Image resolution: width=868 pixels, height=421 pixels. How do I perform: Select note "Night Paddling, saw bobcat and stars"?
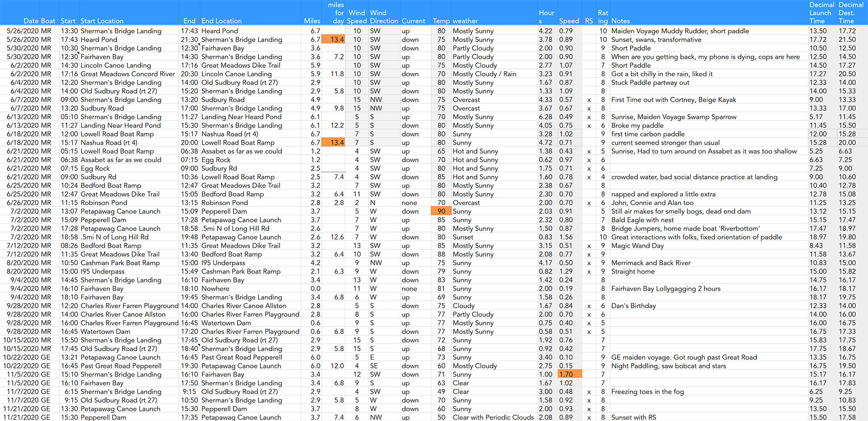(x=668, y=366)
